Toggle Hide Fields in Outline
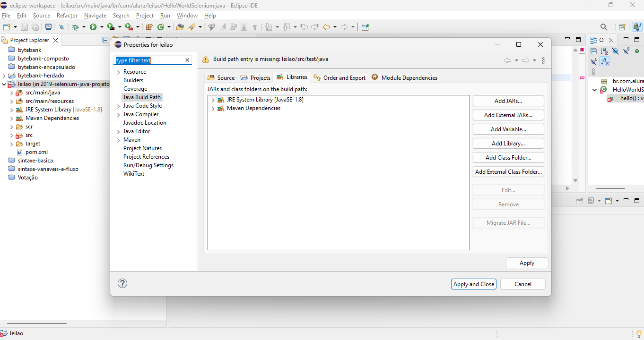 [x=615, y=51]
